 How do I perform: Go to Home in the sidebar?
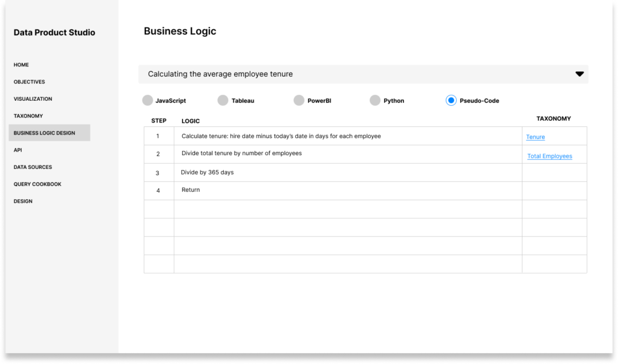tap(21, 65)
